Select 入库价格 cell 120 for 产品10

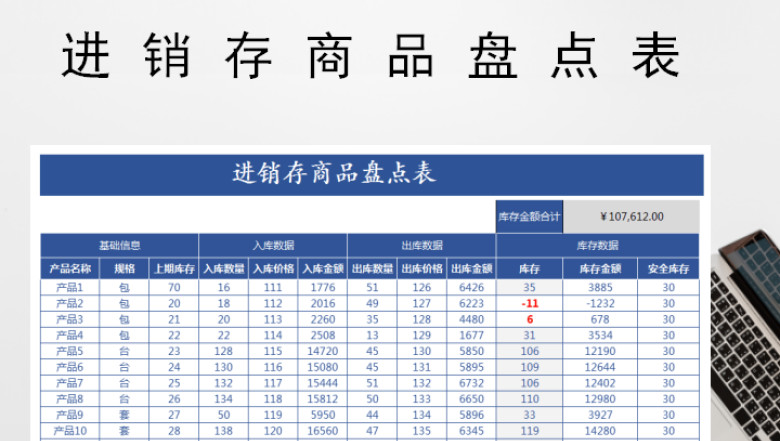coord(273,431)
